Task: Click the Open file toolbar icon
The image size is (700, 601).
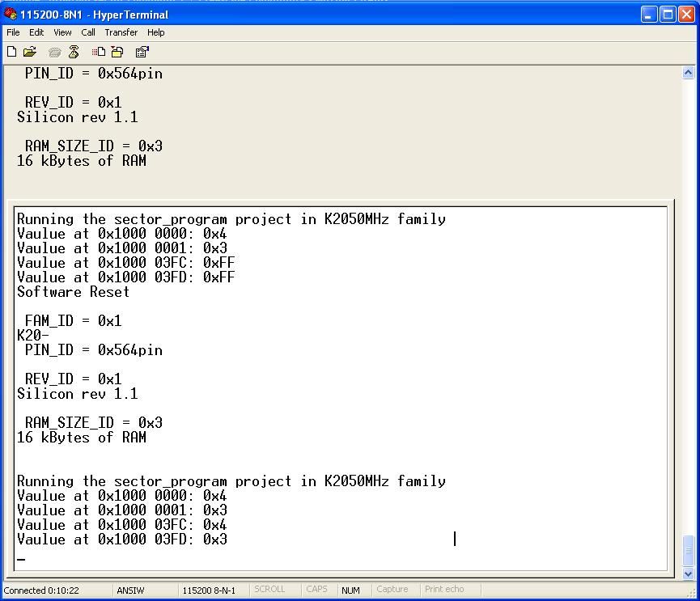Action: coord(30,52)
